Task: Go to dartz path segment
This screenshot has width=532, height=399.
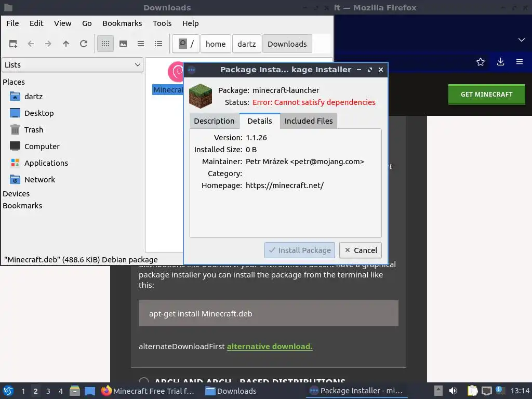Action: [x=247, y=44]
